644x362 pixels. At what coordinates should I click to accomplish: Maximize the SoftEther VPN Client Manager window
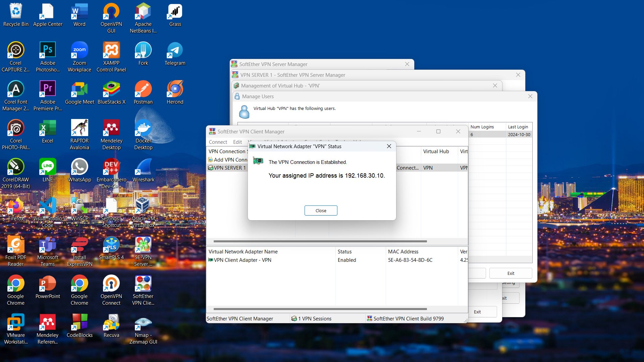pyautogui.click(x=438, y=131)
